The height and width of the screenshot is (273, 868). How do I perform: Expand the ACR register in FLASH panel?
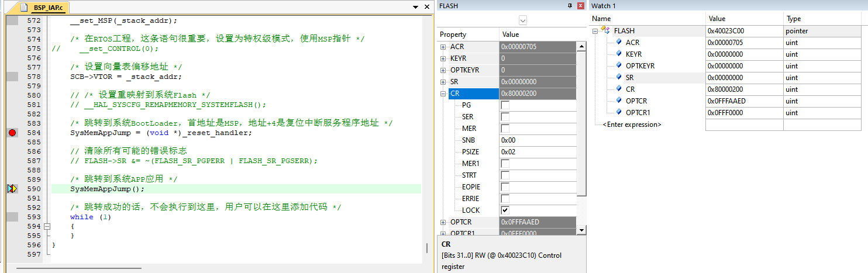coord(443,47)
